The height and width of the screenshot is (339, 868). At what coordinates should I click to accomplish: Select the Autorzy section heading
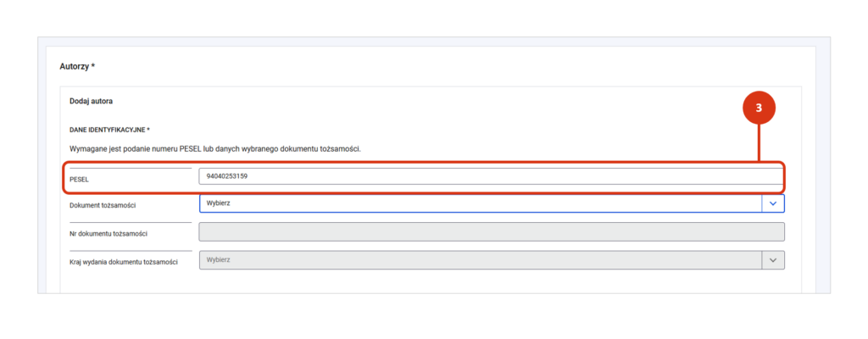77,66
